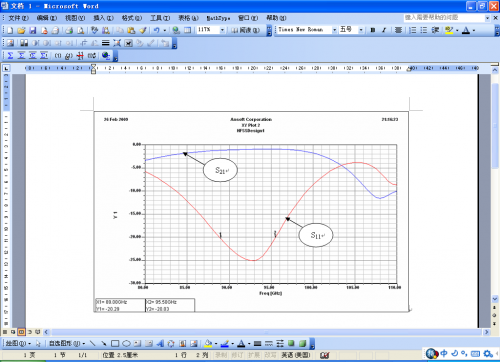The image size is (500, 362).
Task: Click the Undo arrow icon
Action: pos(156,30)
